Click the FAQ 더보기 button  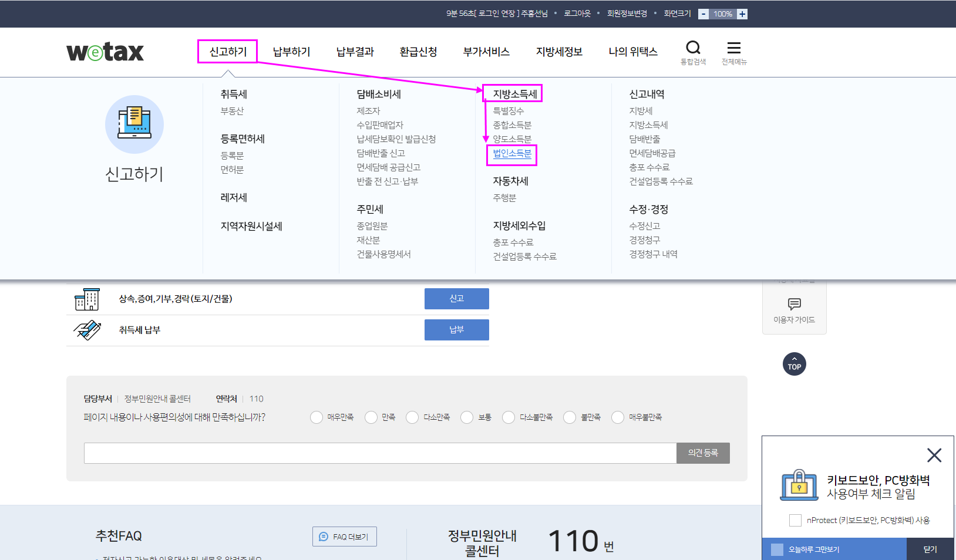tap(345, 537)
